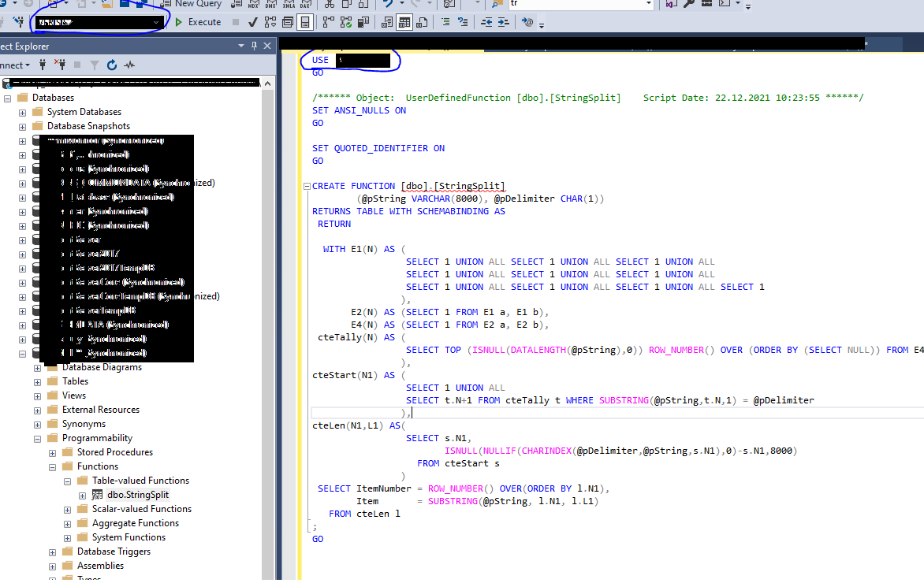Click the Execute button
924x583 pixels.
coord(199,22)
